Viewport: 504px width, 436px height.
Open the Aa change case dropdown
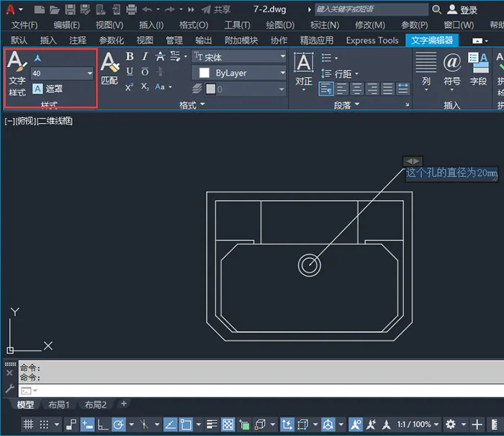[x=163, y=87]
